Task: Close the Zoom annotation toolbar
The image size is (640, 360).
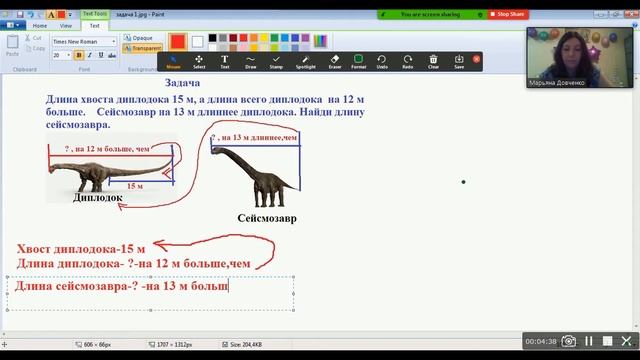Action: pos(476,59)
